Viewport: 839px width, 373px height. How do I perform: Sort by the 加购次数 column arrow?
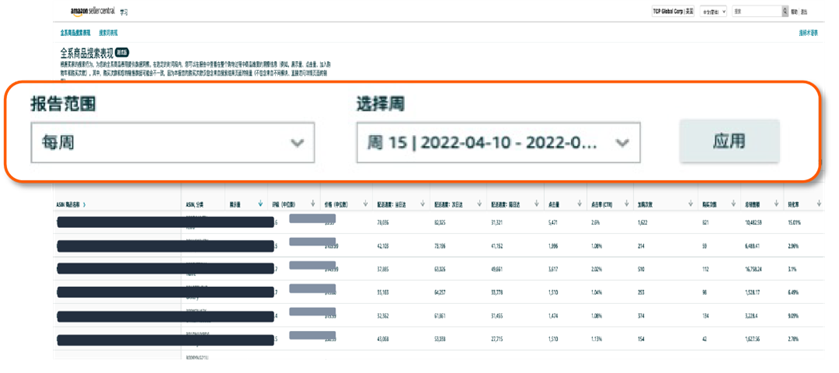691,203
